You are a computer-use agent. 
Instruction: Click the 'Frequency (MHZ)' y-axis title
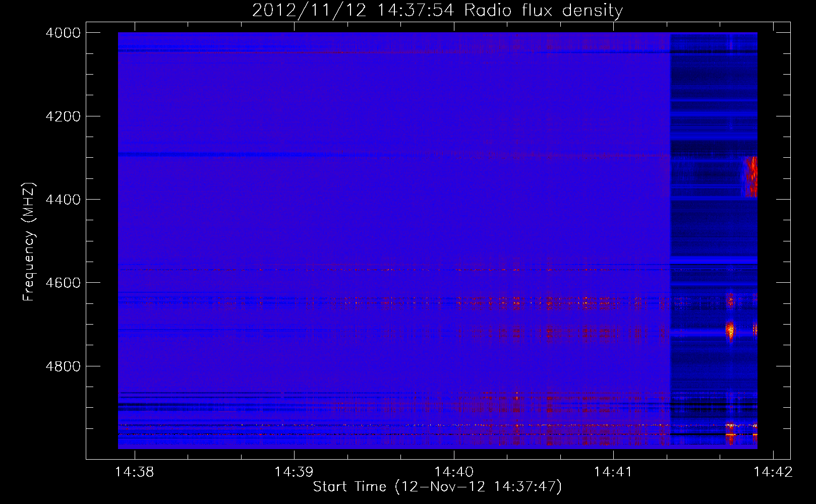[29, 242]
